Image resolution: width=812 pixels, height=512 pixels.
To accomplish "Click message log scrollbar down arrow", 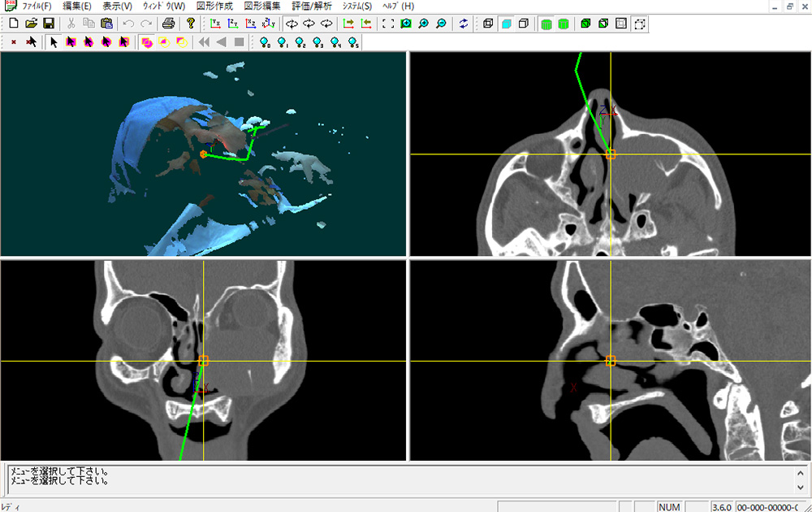I will 801,487.
